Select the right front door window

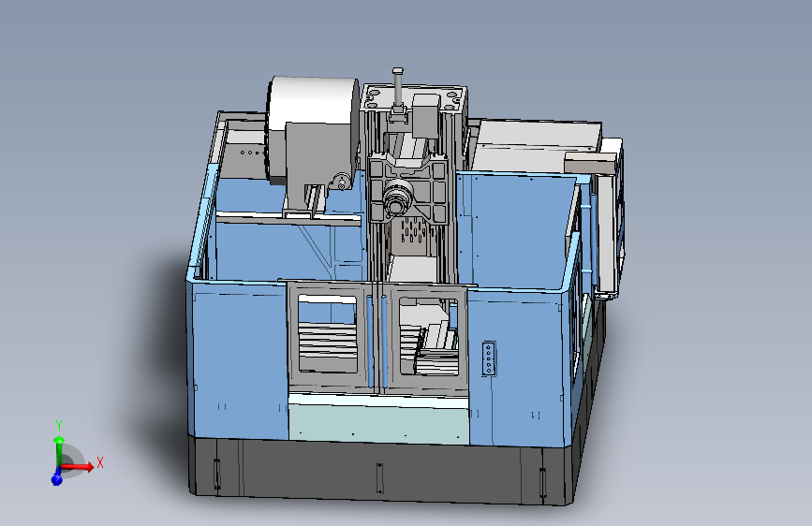pos(429,337)
